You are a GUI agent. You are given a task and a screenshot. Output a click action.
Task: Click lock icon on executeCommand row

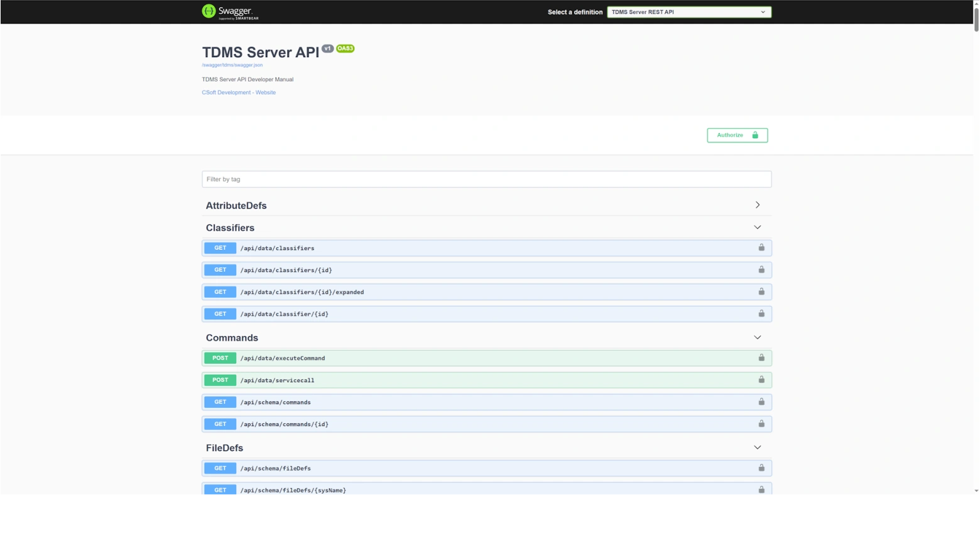(x=761, y=357)
